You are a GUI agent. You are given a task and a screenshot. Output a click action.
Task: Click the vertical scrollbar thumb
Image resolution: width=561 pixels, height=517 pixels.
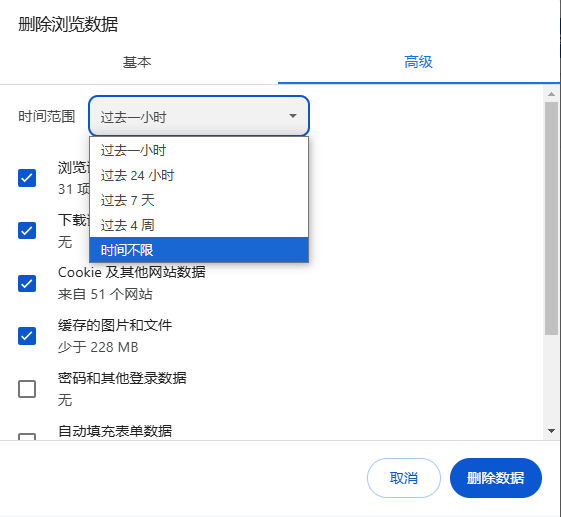coord(551,218)
